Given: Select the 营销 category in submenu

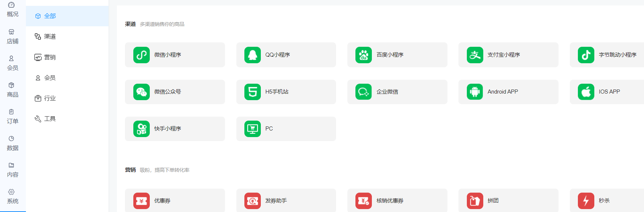Looking at the screenshot, I should (67, 57).
